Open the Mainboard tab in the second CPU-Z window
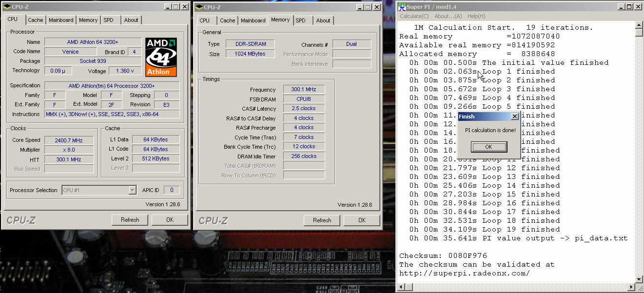This screenshot has width=644, height=293. tap(253, 20)
